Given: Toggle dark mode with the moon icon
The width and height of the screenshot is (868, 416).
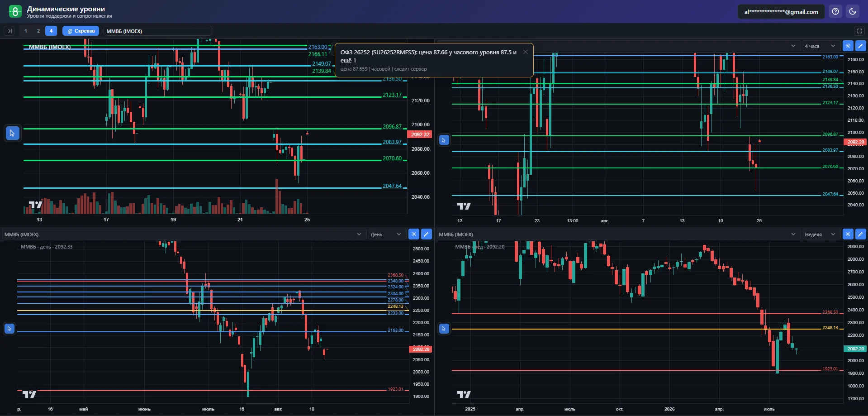Looking at the screenshot, I should (x=853, y=11).
